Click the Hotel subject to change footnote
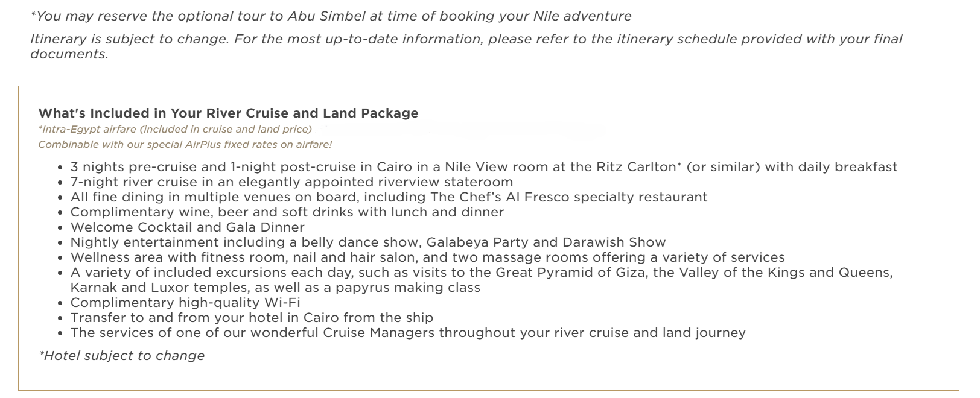980x398 pixels. 121,356
